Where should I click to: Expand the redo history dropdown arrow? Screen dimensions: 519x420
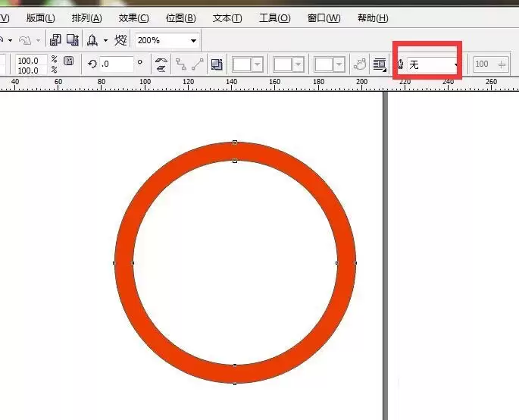(38, 40)
